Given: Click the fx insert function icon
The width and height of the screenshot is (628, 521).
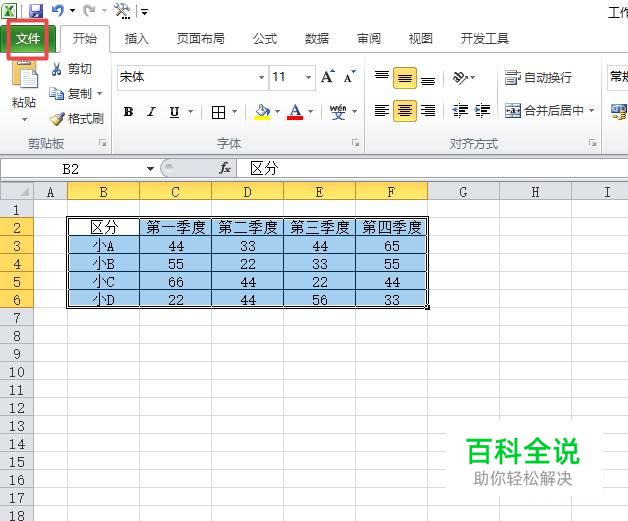Looking at the screenshot, I should coord(225,169).
